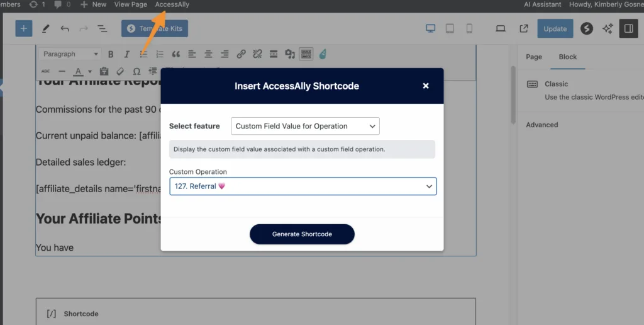The width and height of the screenshot is (644, 325).
Task: Insert the Read More tag
Action: [x=274, y=54]
